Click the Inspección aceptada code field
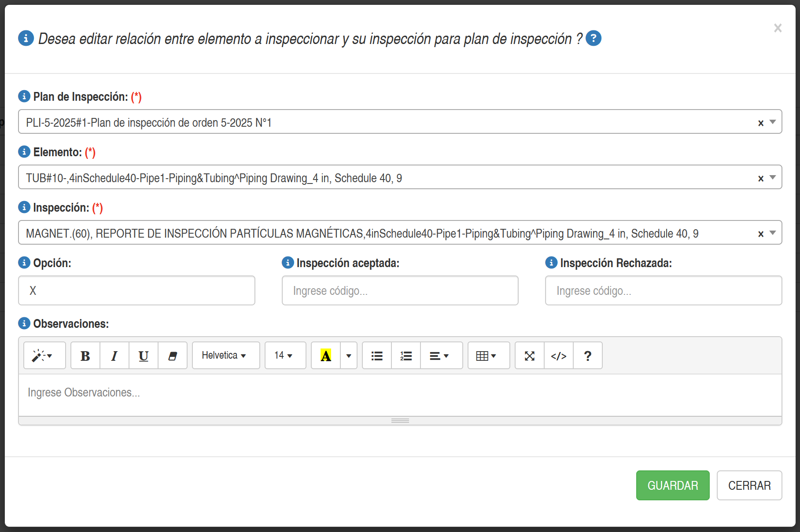800x532 pixels. click(x=400, y=290)
